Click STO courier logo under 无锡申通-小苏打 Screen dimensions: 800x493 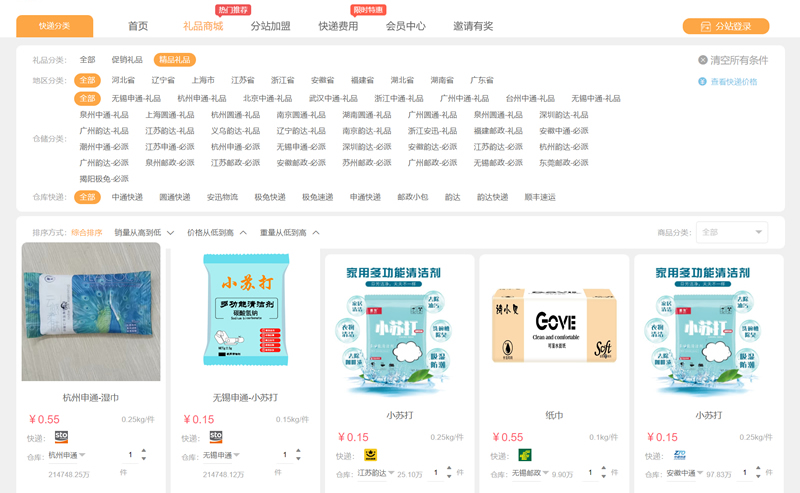216,437
